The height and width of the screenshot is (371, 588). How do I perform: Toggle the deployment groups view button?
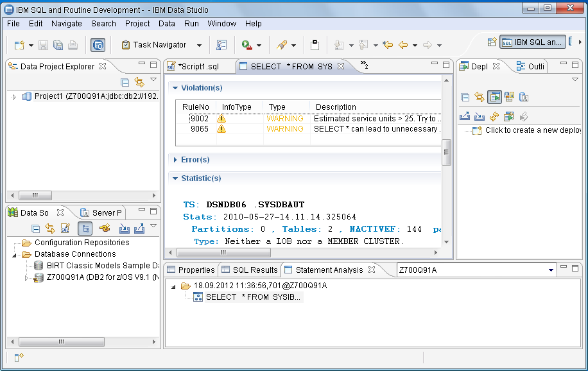[x=494, y=97]
